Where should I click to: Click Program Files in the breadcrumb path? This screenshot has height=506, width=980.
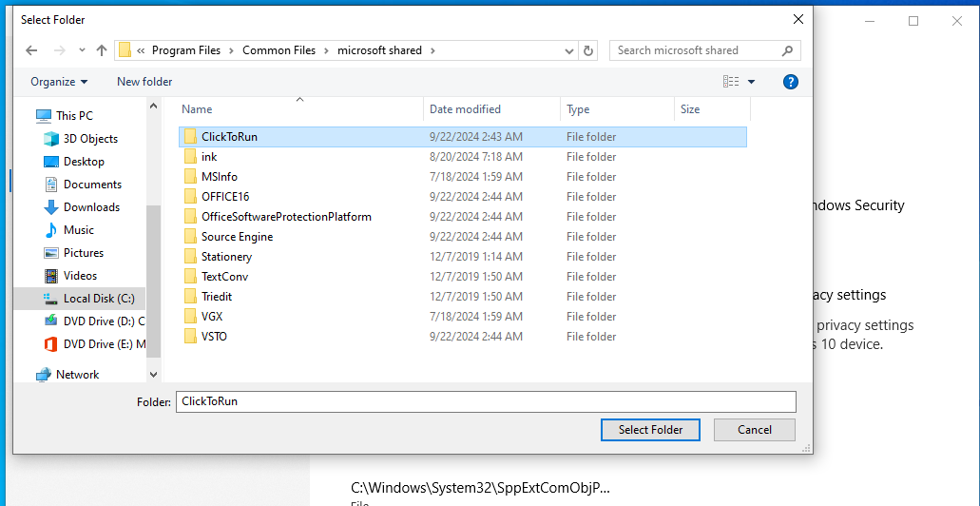(186, 50)
